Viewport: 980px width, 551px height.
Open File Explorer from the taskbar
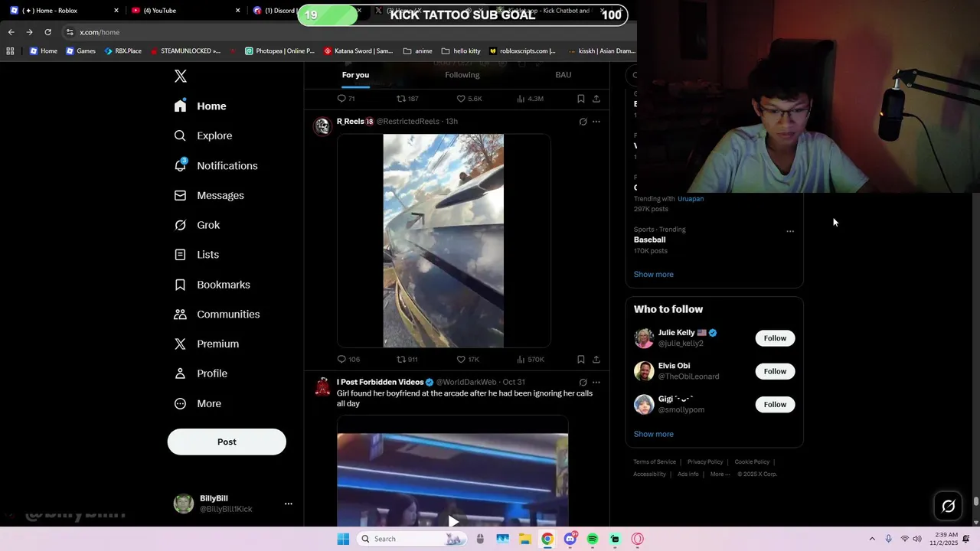[525, 539]
